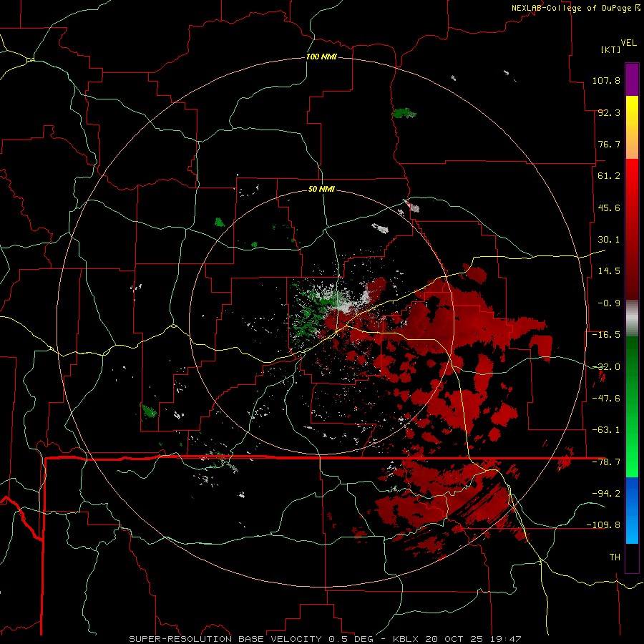This screenshot has height=644, width=644.
Task: Click the 30.1 scale value
Action: pos(609,240)
